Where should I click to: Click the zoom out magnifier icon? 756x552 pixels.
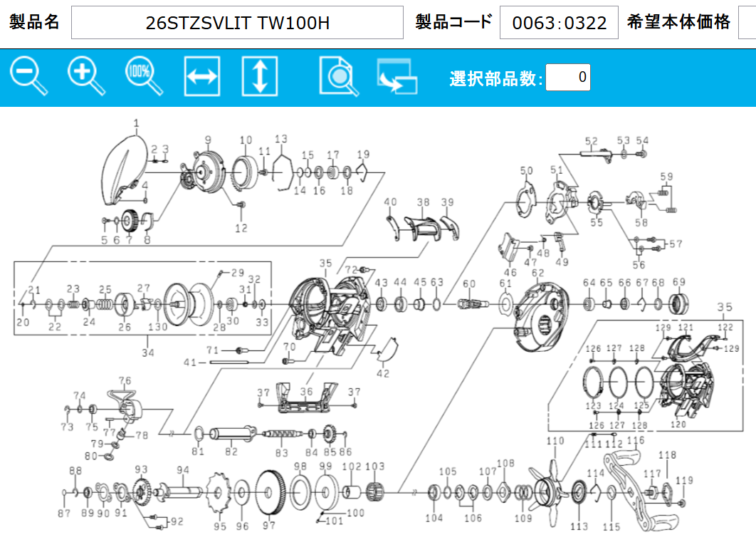click(28, 76)
